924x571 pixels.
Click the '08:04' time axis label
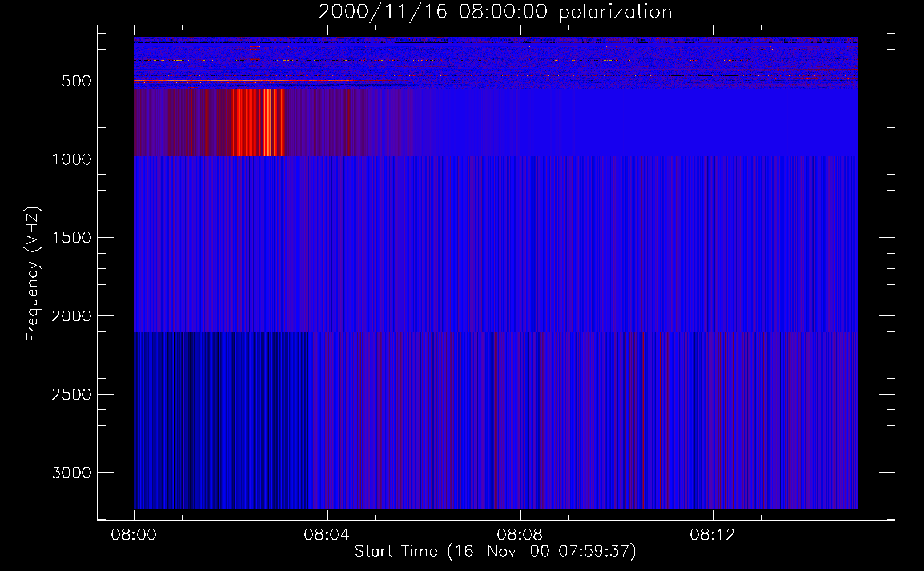327,535
